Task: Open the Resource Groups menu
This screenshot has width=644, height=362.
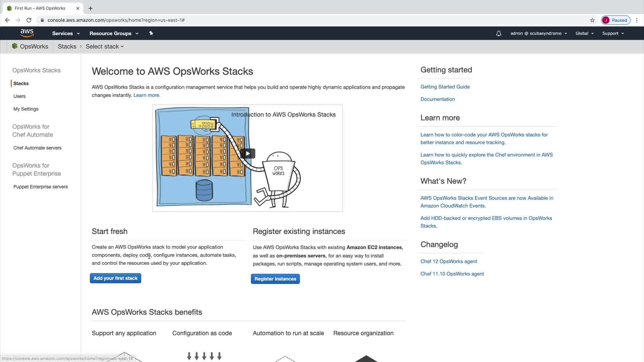Action: pos(114,33)
